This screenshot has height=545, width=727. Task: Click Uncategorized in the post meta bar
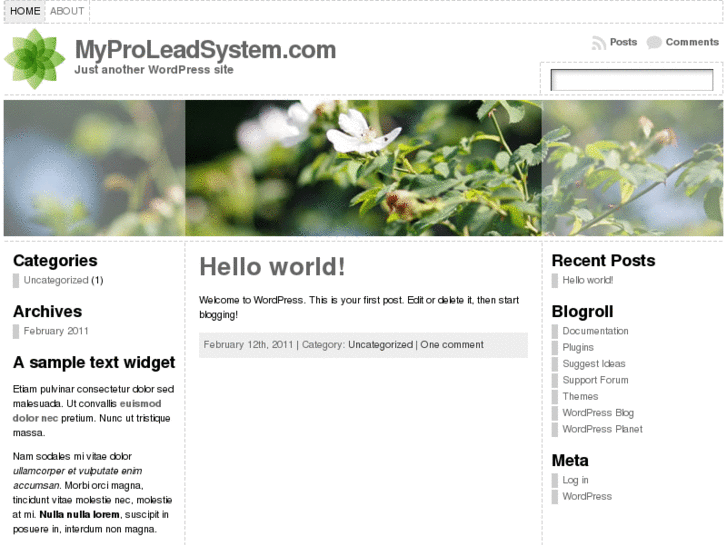click(380, 345)
